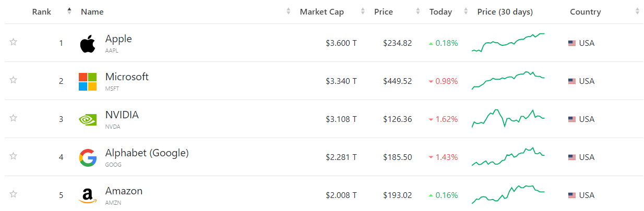Sort by the Country column arrows
This screenshot has height=211, width=644.
[x=637, y=11]
